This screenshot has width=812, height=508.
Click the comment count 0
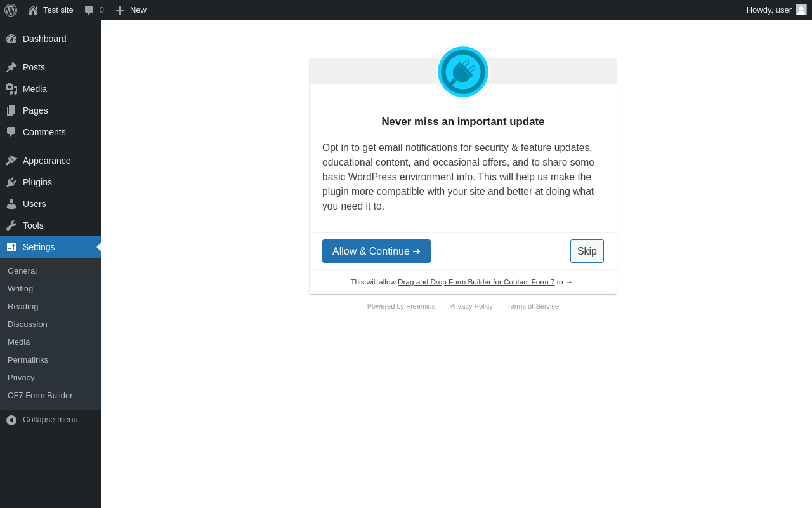pos(101,10)
